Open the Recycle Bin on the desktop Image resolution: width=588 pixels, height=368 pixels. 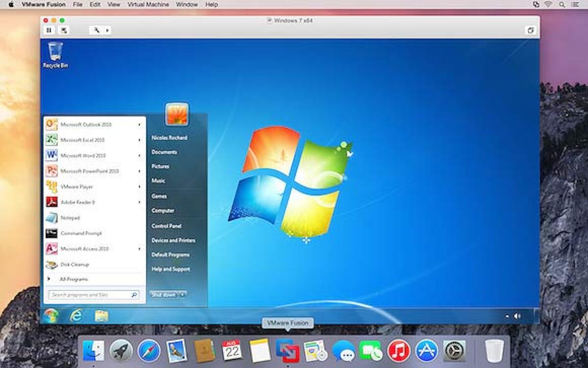point(55,52)
